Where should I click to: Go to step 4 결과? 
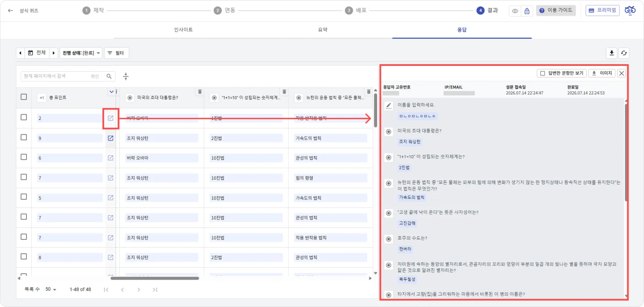coord(487,10)
